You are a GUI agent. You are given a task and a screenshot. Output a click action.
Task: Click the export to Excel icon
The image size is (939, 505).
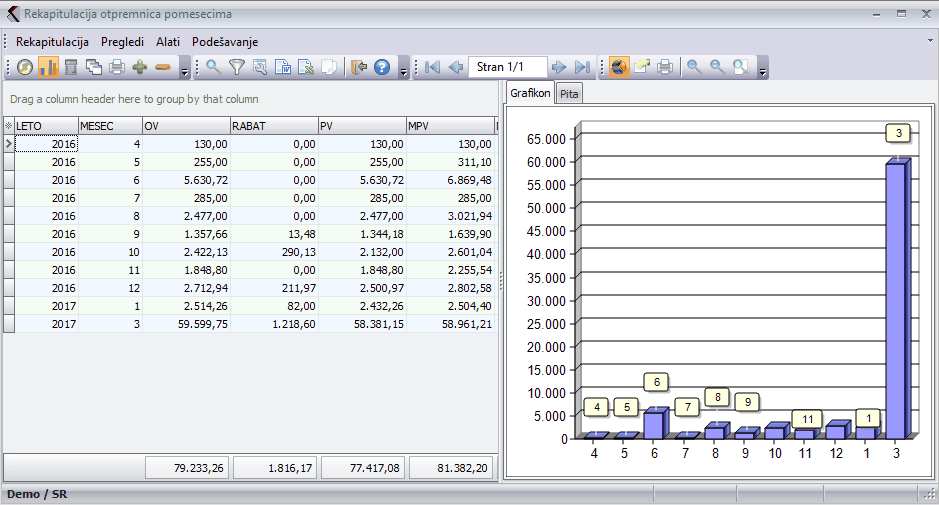306,67
